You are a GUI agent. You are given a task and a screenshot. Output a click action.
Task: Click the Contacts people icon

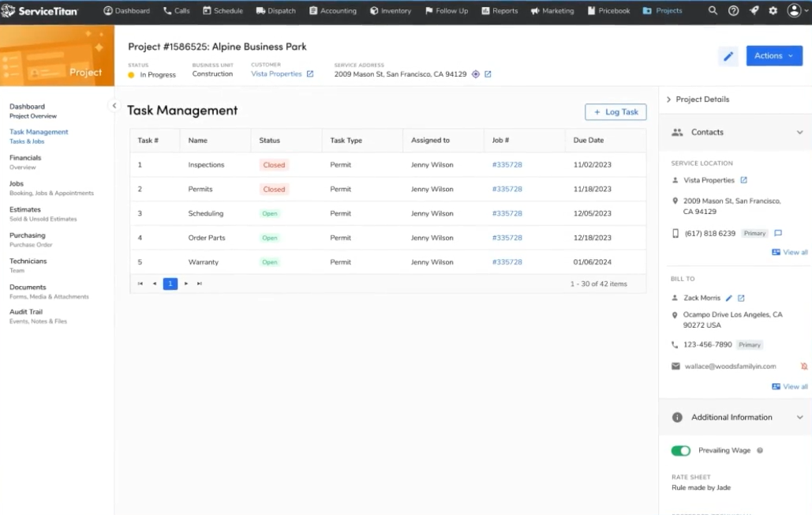pos(677,132)
